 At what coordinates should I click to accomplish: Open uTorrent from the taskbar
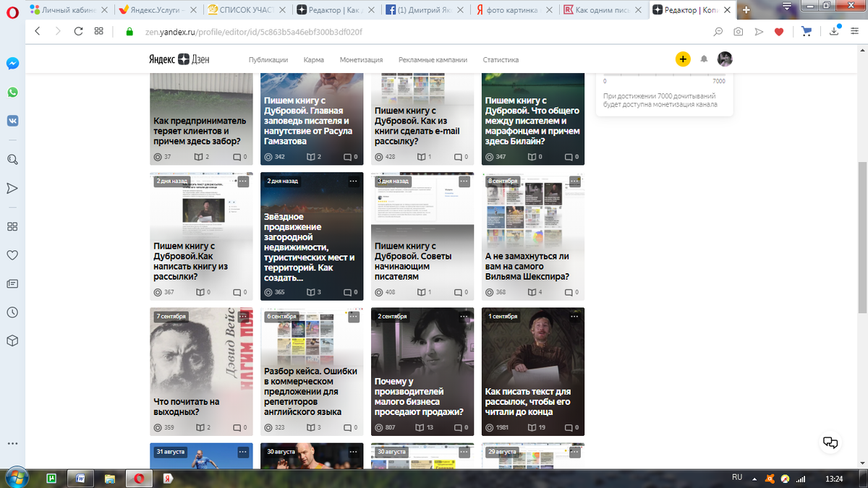click(51, 478)
